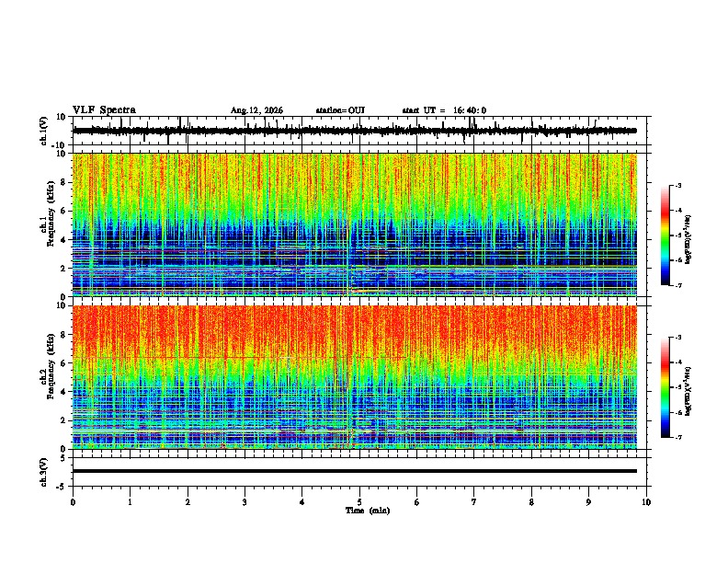728x563 pixels.
Task: Click time axis tick label "7"
Action: (474, 502)
